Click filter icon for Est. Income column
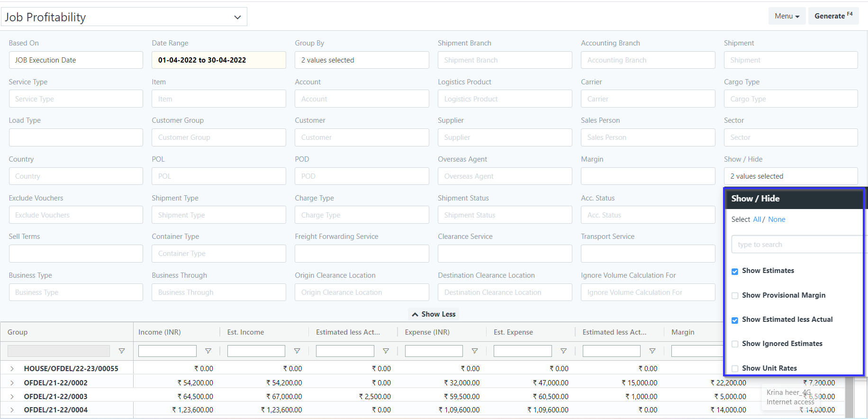868x419 pixels. [297, 351]
